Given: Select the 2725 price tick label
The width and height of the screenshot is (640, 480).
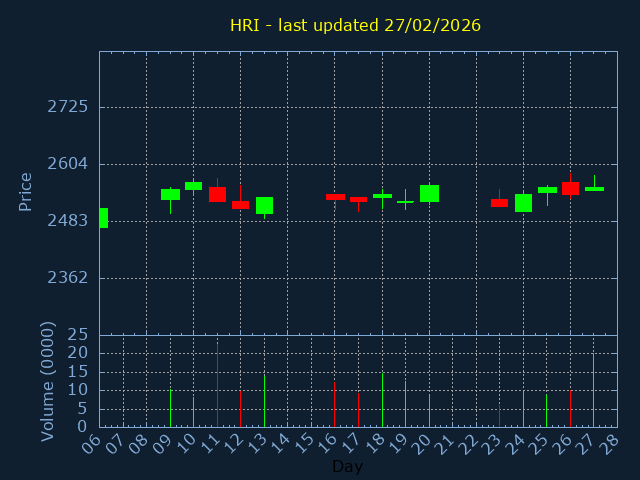Looking at the screenshot, I should (x=67, y=107).
